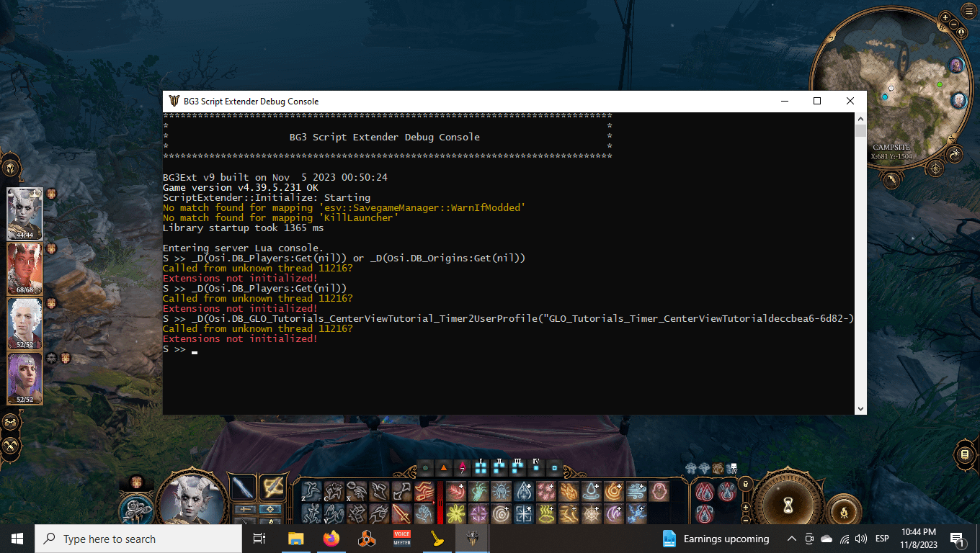The width and height of the screenshot is (980, 553).
Task: Click the hourglass end turn button
Action: coord(788,505)
